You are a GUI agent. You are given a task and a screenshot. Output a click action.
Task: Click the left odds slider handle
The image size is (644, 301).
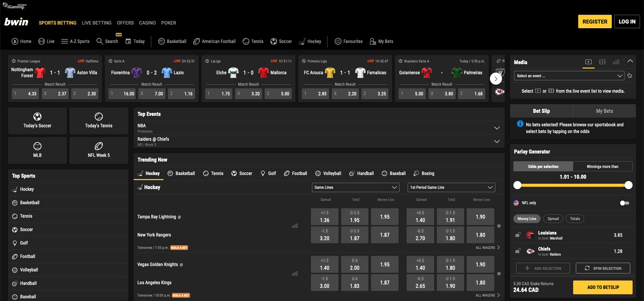click(517, 185)
